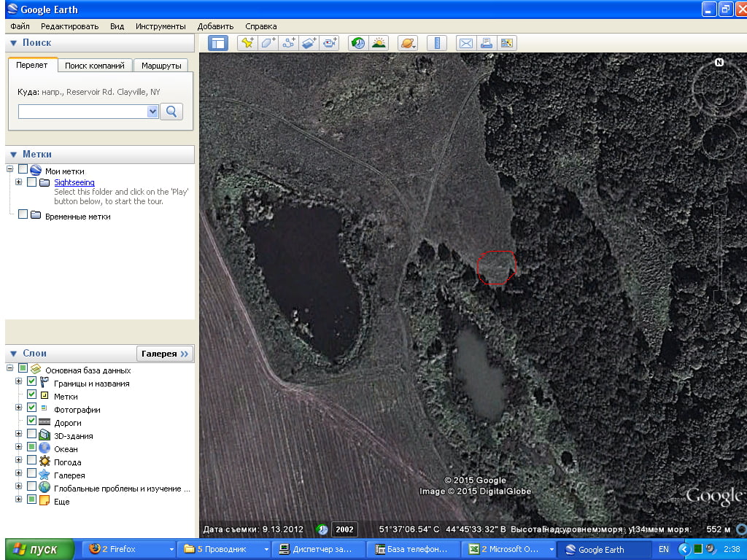Select the Add Polygon tool

pos(268,43)
